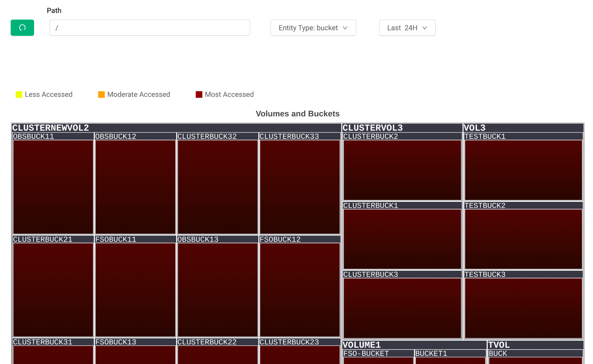
Task: Click the green refresh icon button
Action: (x=22, y=28)
